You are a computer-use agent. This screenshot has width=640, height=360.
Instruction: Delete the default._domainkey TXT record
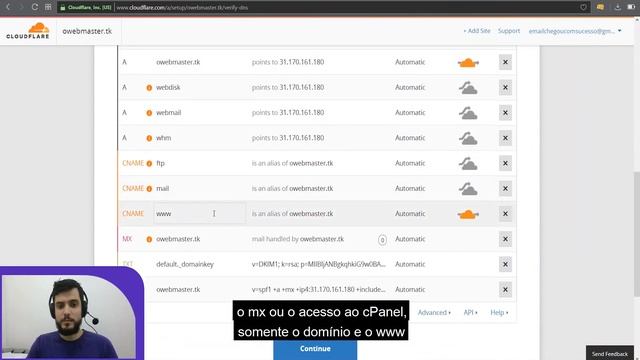505,264
